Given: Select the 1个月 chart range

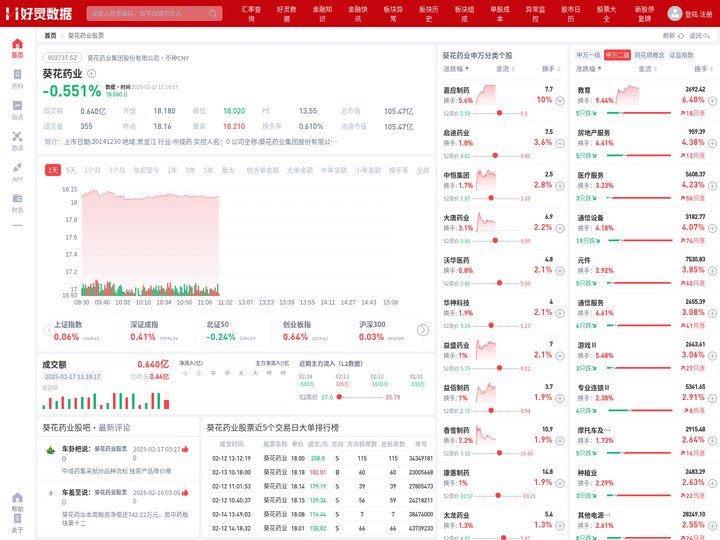Looking at the screenshot, I should [x=92, y=170].
